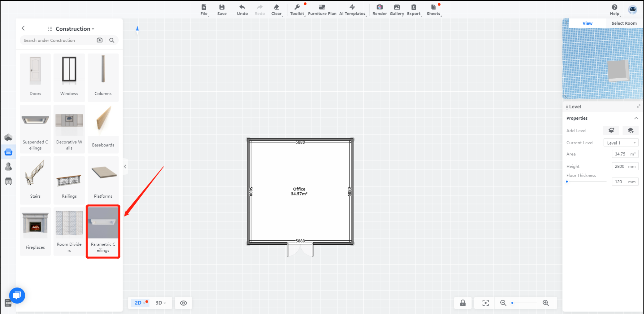
Task: Undo the last action
Action: point(242,10)
